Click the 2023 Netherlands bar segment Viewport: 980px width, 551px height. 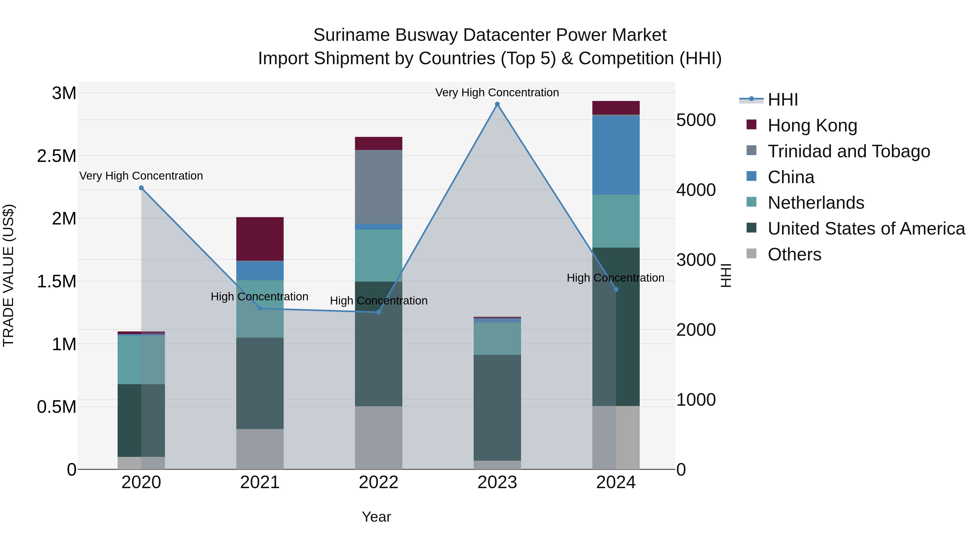pyautogui.click(x=497, y=338)
